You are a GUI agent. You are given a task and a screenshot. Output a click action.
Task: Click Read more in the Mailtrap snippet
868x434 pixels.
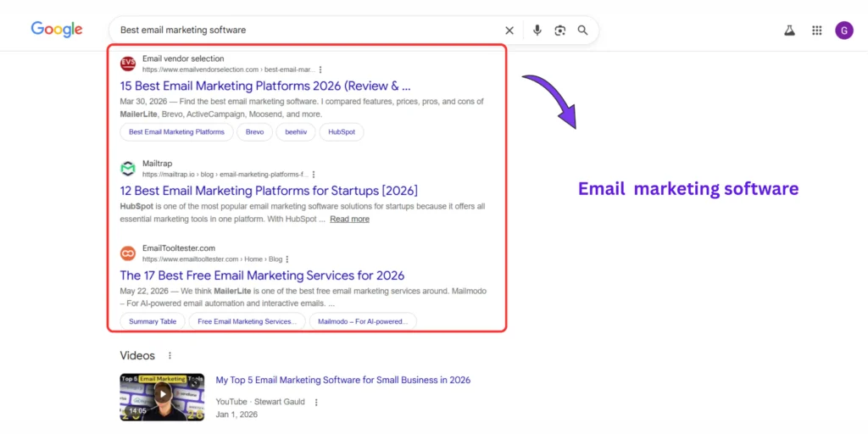pos(349,220)
